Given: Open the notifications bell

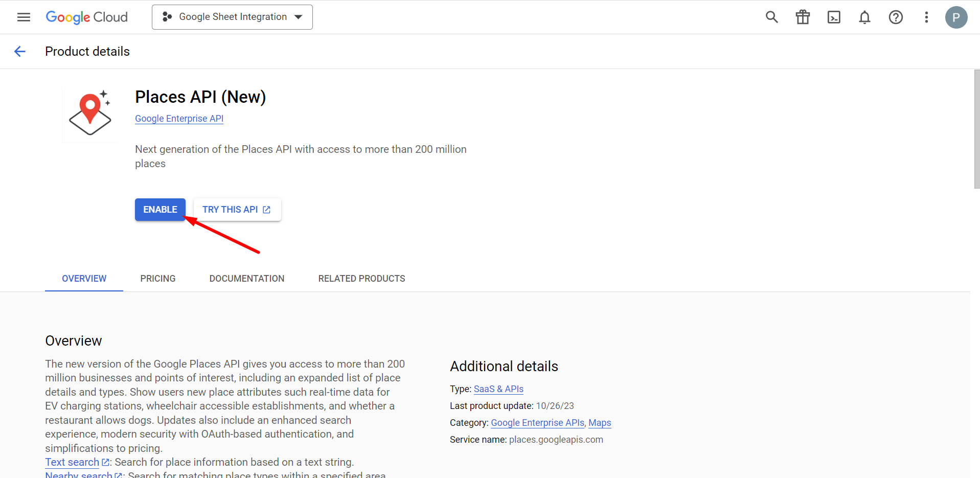Looking at the screenshot, I should coord(864,17).
